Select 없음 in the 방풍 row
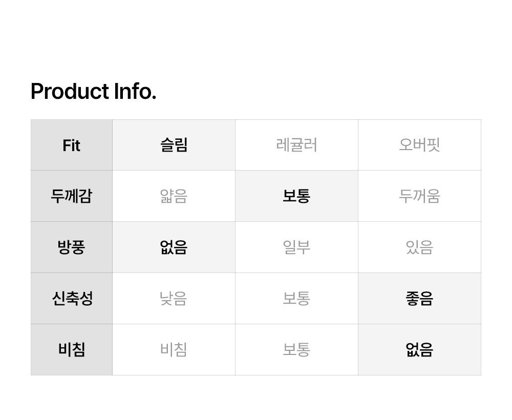 click(174, 247)
